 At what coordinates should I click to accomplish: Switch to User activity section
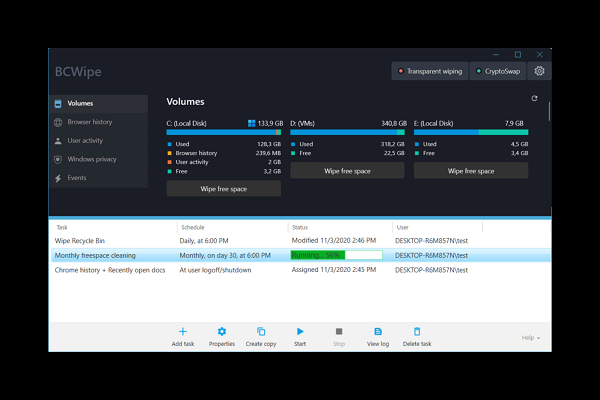tap(84, 141)
